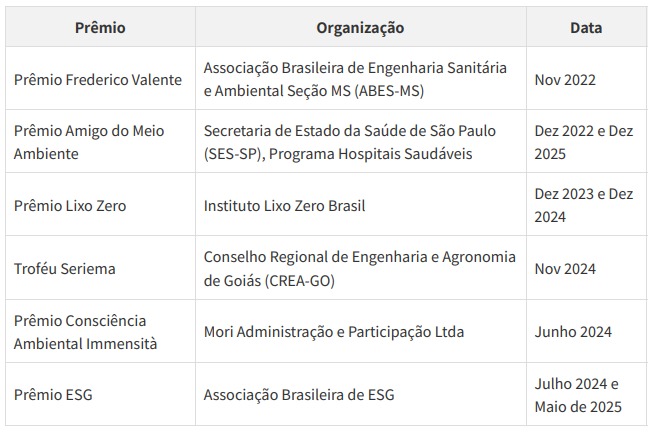Select the Nov 2022 date cell
The image size is (653, 433).
565,79
